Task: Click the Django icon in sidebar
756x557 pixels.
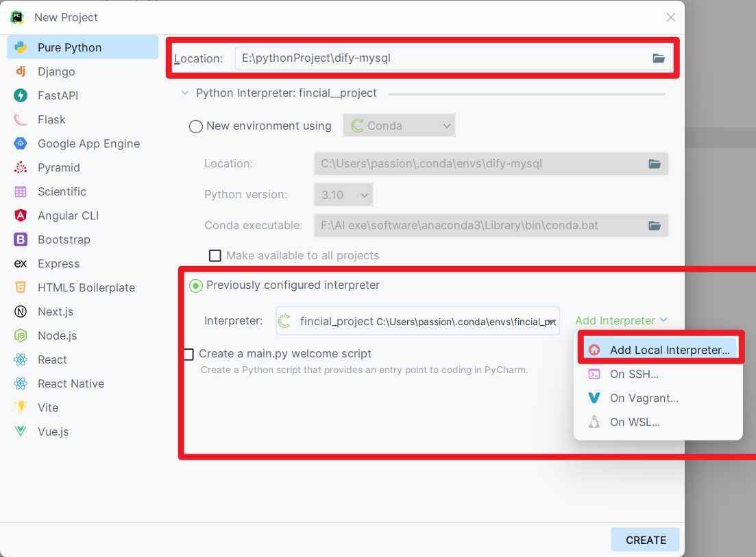Action: [21, 71]
